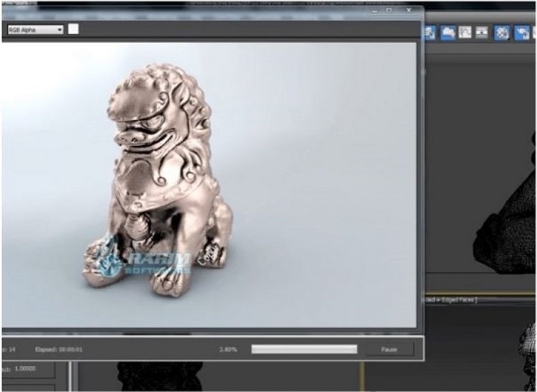537x392 pixels.
Task: Open the Material Editor toolbar icon
Action: (502, 33)
